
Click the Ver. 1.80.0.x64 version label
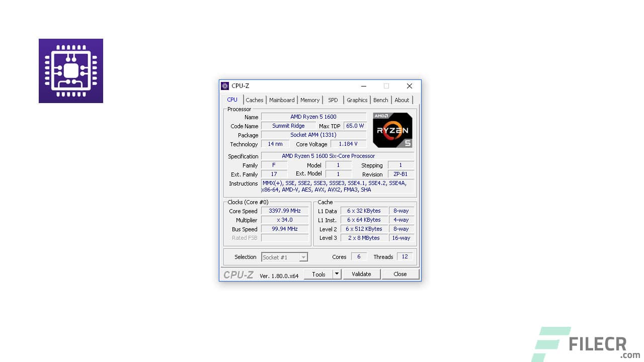point(279,276)
